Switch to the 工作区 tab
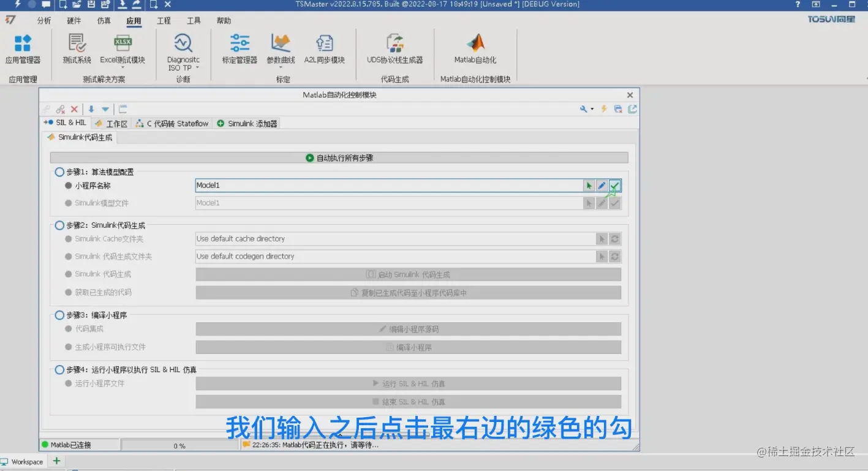 point(111,124)
